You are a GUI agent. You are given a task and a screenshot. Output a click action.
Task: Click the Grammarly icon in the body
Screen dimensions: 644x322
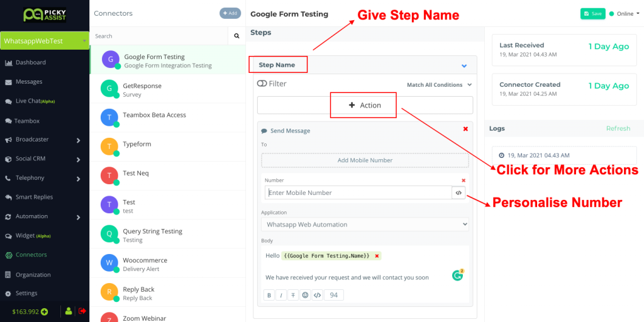[458, 275]
